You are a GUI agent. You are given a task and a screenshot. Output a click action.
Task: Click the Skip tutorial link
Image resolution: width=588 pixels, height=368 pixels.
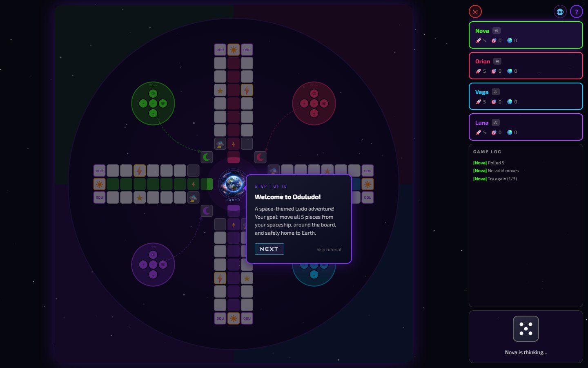[x=329, y=249]
